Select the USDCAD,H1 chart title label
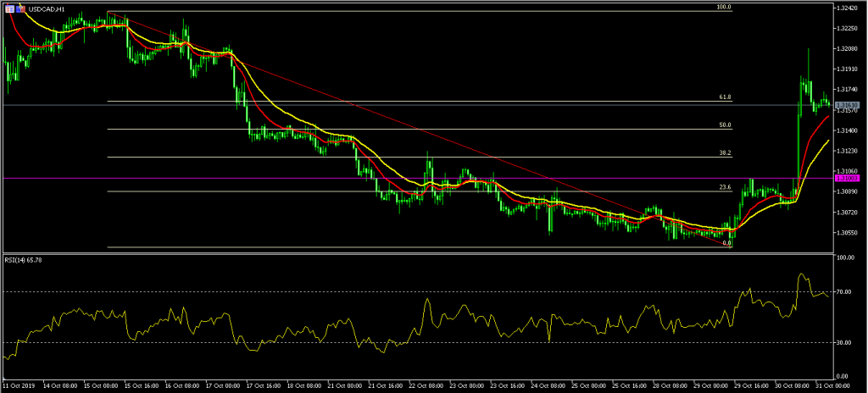This screenshot has height=393, width=868. [47, 8]
